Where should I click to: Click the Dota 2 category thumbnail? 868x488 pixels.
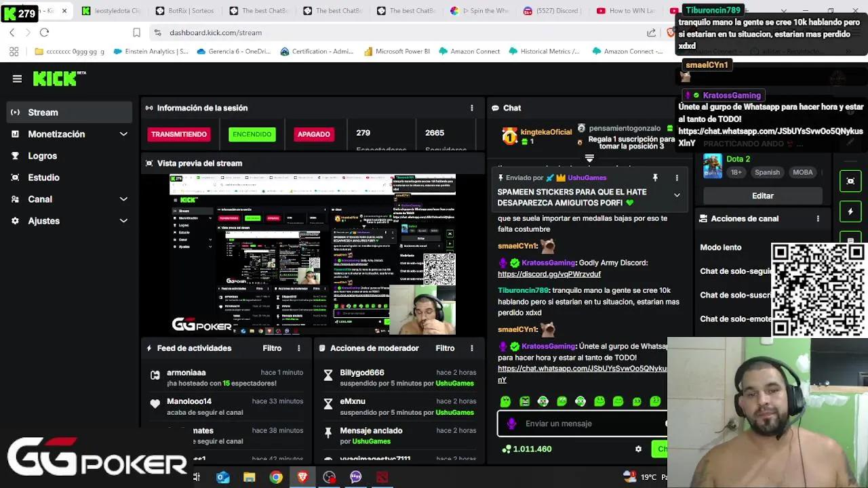[713, 165]
